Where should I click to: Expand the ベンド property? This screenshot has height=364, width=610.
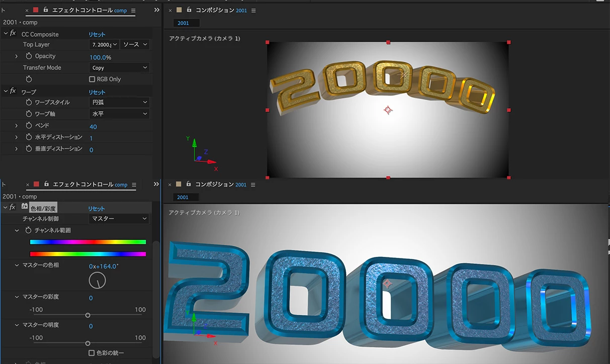(17, 125)
